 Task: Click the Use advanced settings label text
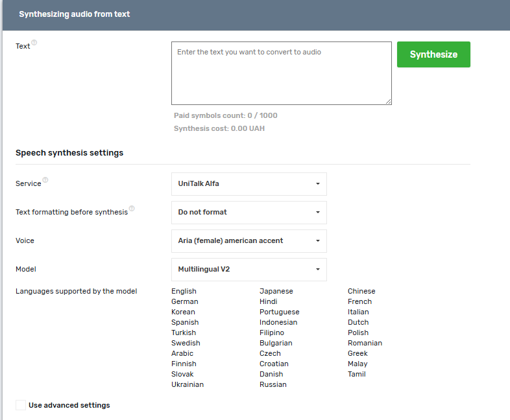69,405
